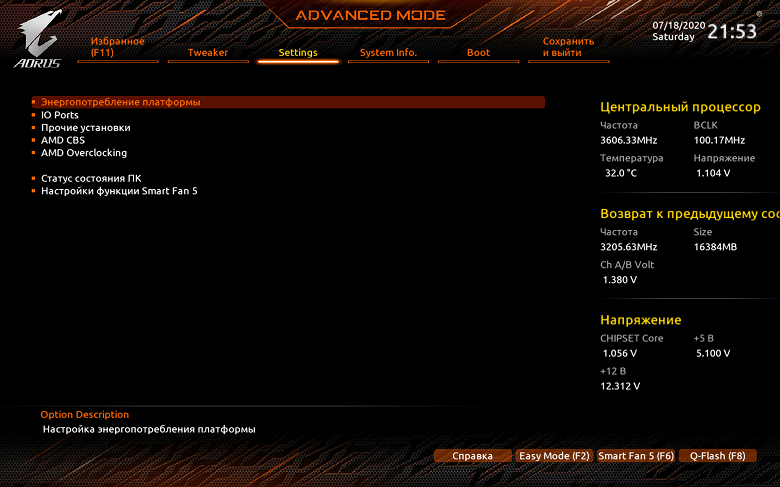
Task: Open the System Info. tab
Action: click(389, 52)
